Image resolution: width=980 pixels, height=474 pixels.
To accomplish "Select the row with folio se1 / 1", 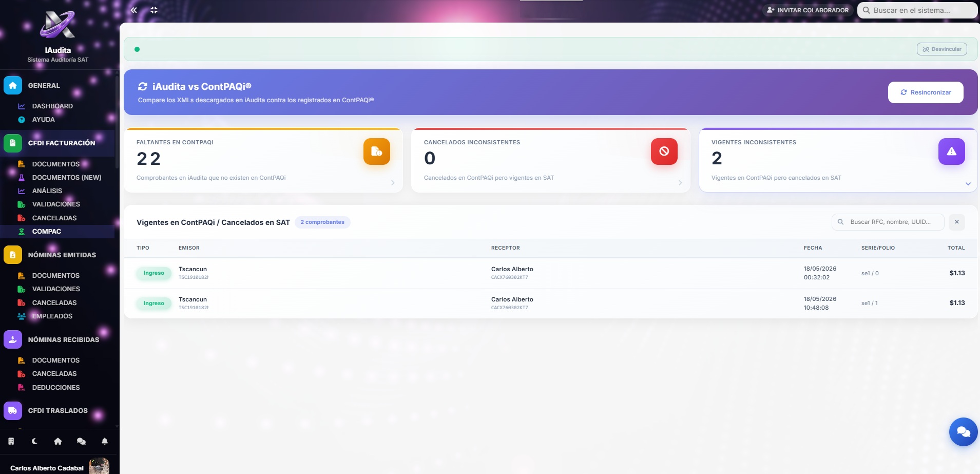I will [551, 304].
